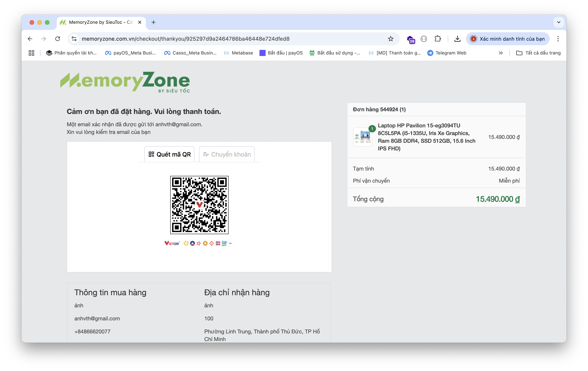The height and width of the screenshot is (371, 588).
Task: Click the ZaloPay icon
Action: (x=224, y=243)
